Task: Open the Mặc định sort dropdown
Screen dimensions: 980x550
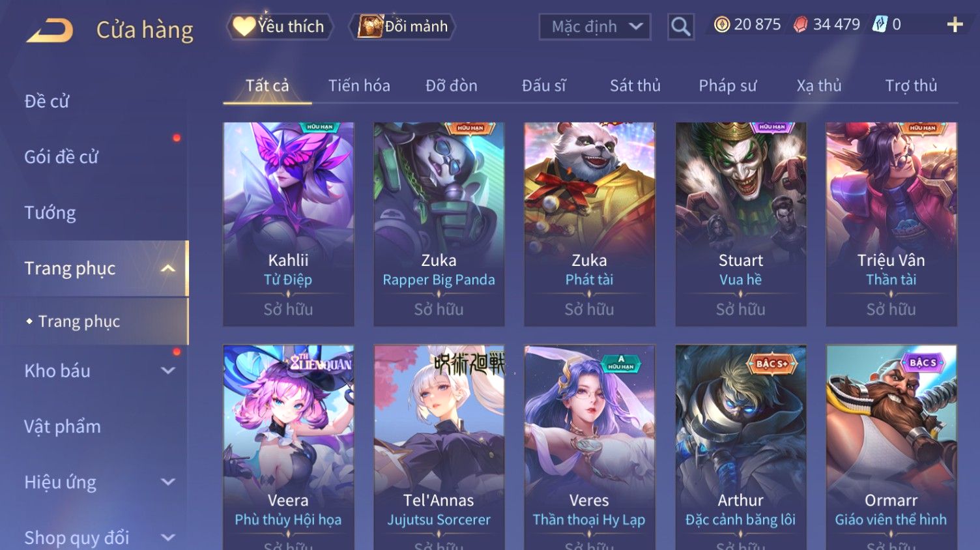Action: pos(595,27)
